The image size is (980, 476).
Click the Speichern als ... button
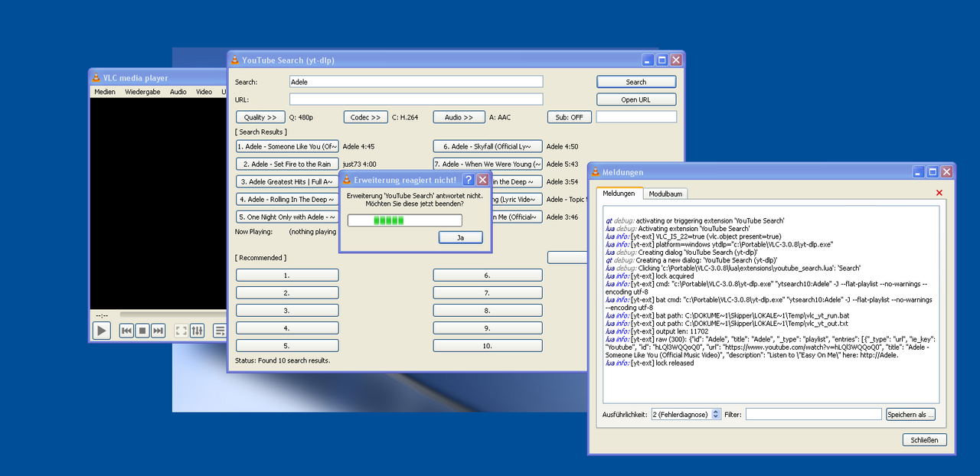[910, 414]
